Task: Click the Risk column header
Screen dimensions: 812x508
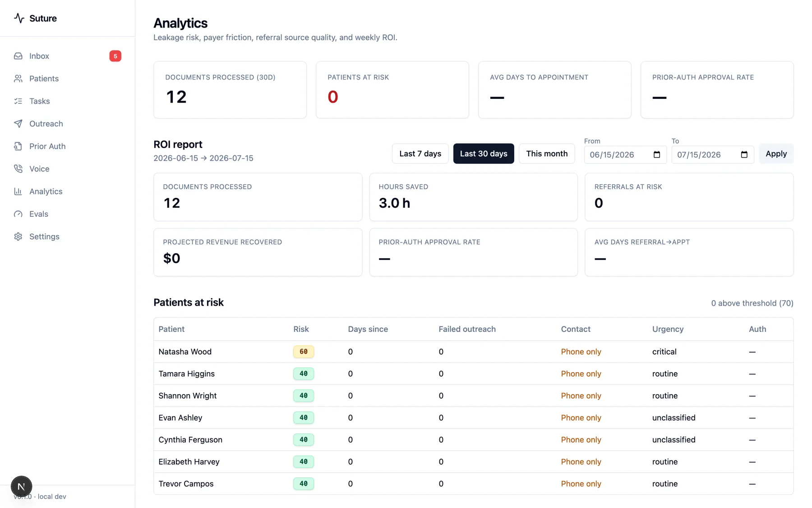Action: [301, 329]
